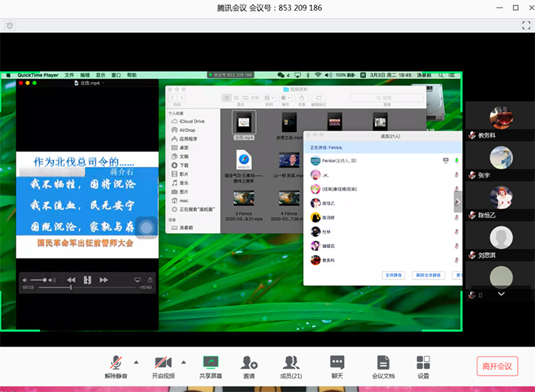Open 文件 menu in shared QuickTime
535x392 pixels.
(69, 75)
